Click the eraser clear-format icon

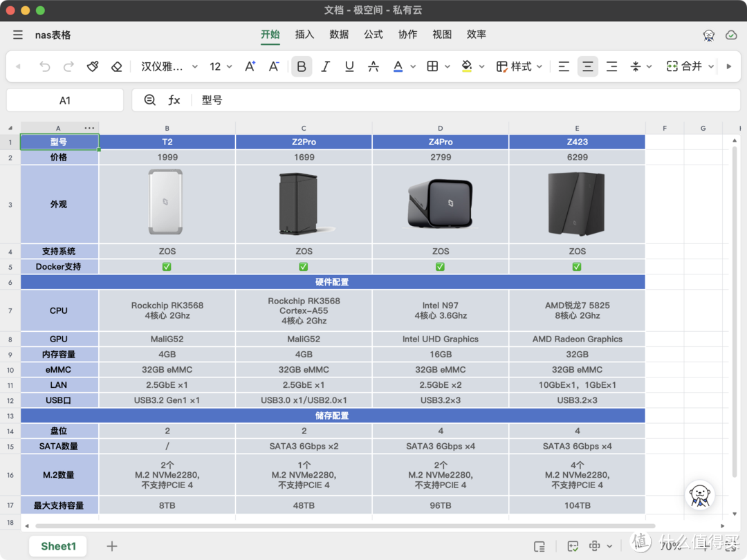pyautogui.click(x=117, y=66)
